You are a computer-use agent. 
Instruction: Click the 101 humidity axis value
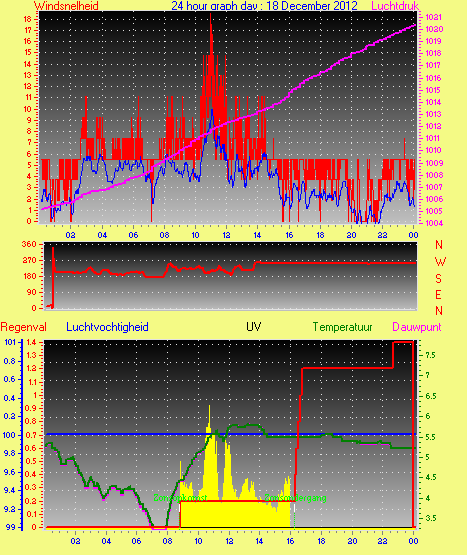tap(10, 342)
